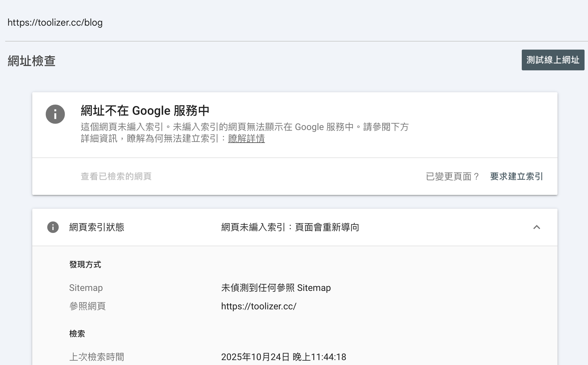Click the referring page URL https://toolizer.cc/
Viewport: 588px width, 365px height.
coord(259,306)
